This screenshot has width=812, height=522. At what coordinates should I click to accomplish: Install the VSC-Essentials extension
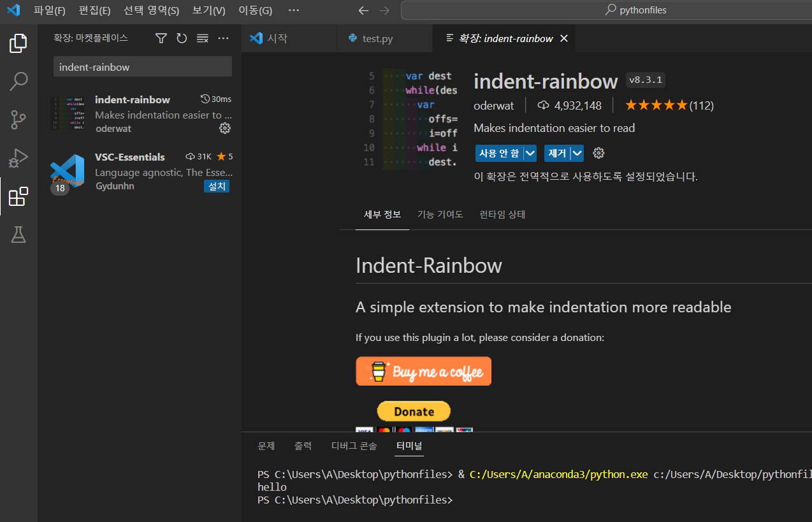pos(217,186)
